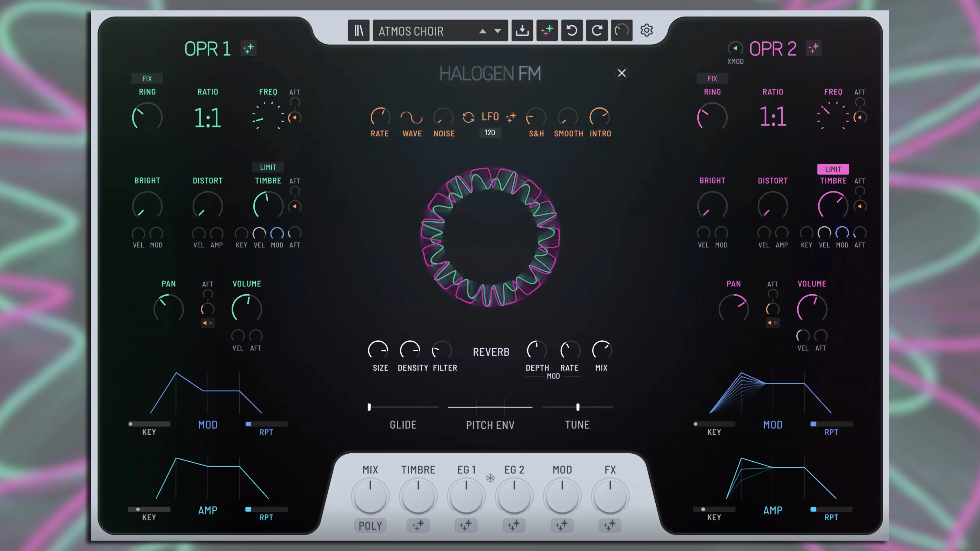Open ATMOS CHOIR preset name menu
980x551 pixels.
[411, 31]
